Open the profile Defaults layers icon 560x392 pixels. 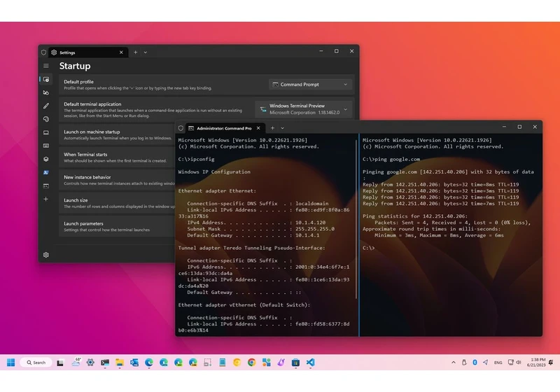(x=46, y=159)
